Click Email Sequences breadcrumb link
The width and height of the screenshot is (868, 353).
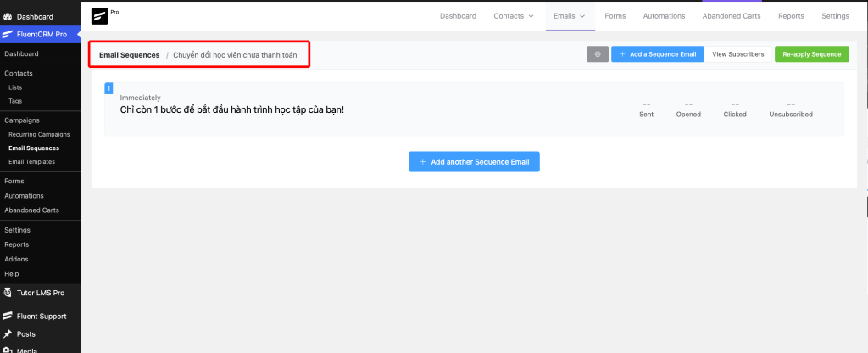click(129, 55)
